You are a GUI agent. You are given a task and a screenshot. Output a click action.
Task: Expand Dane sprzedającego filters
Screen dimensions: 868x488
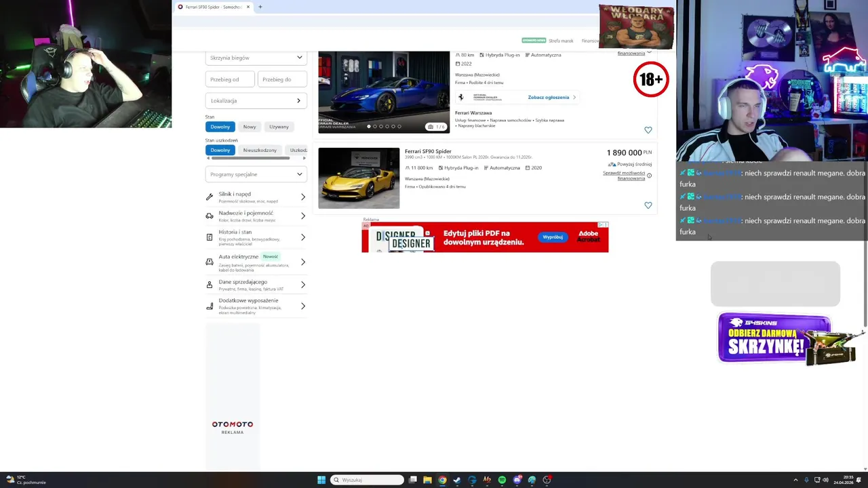[303, 285]
